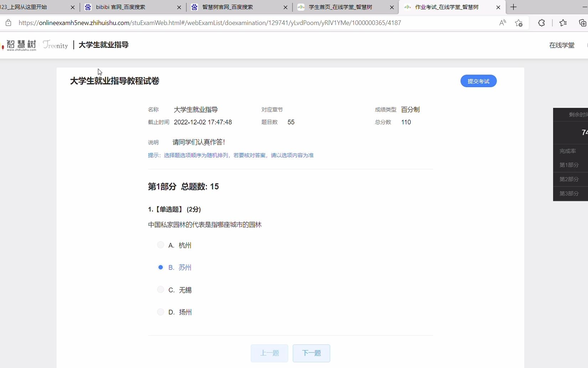Screen dimensions: 588x368
Task: Open the Collections icon in toolbar
Action: [583, 23]
